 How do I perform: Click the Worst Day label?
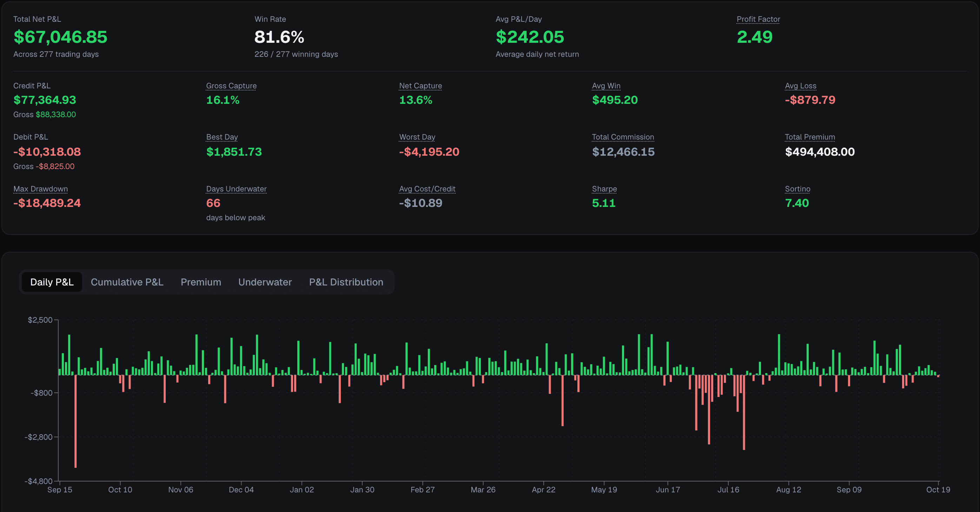(417, 137)
